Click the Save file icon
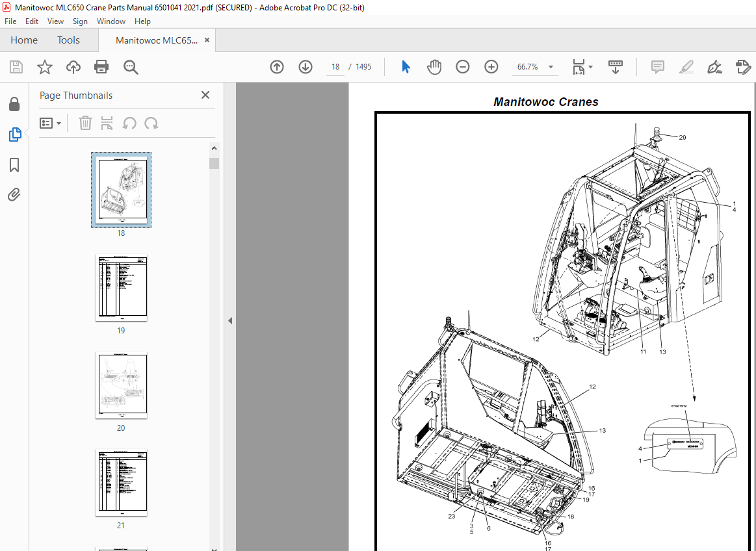This screenshot has height=551, width=756. [16, 67]
